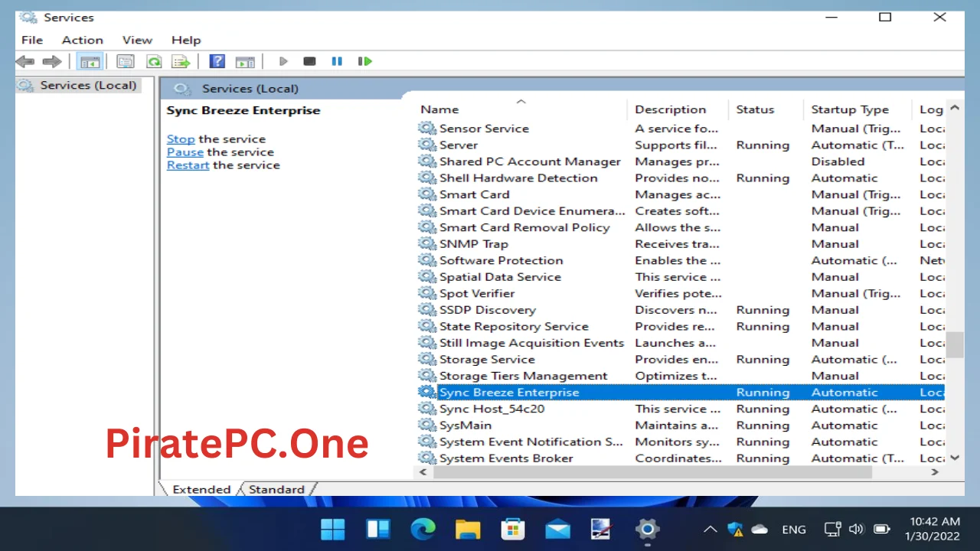Open Properties via toolbar icon
The height and width of the screenshot is (551, 980).
pyautogui.click(x=126, y=61)
